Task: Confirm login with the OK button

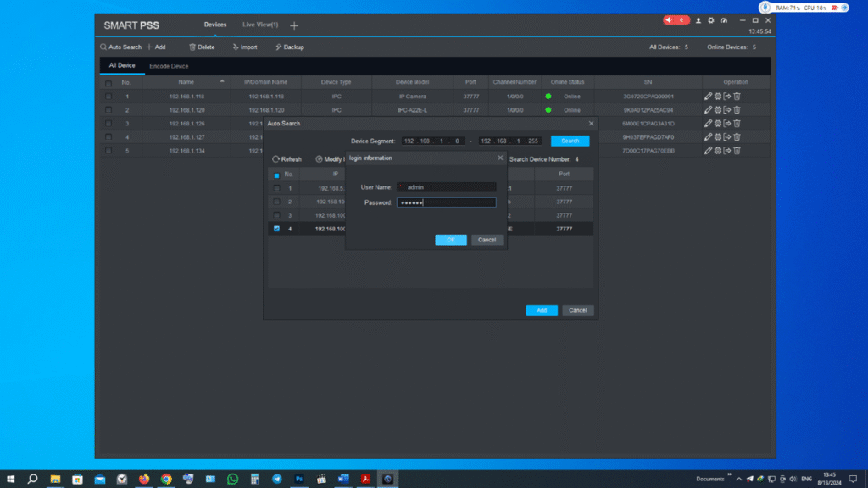Action: (451, 240)
